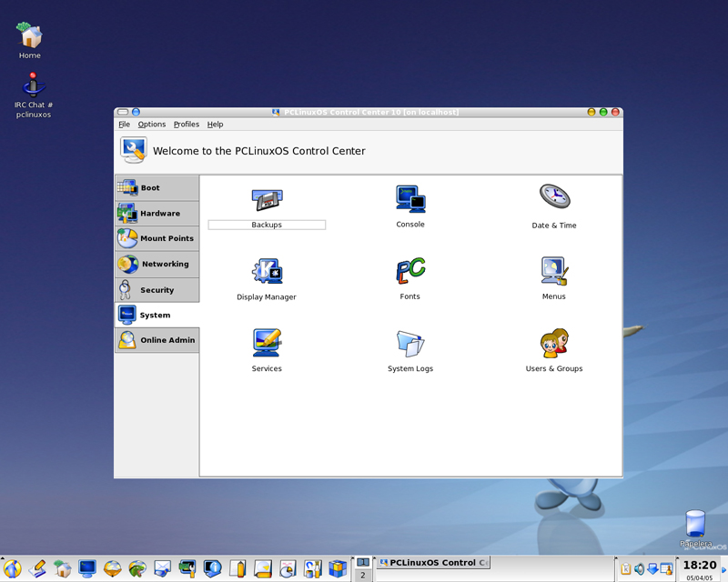This screenshot has height=582, width=728.
Task: Switch to the Online Admin category
Action: coord(157,340)
